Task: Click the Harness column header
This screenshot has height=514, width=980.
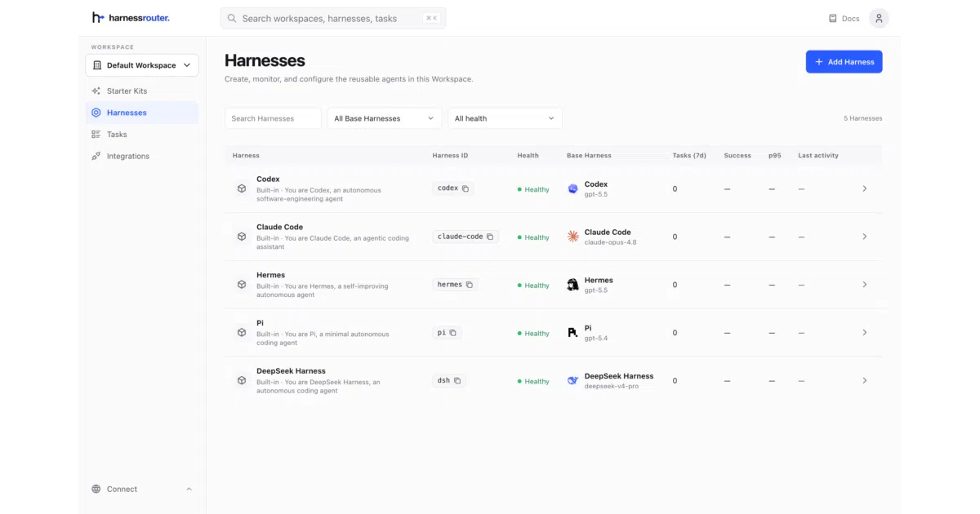Action: [246, 155]
